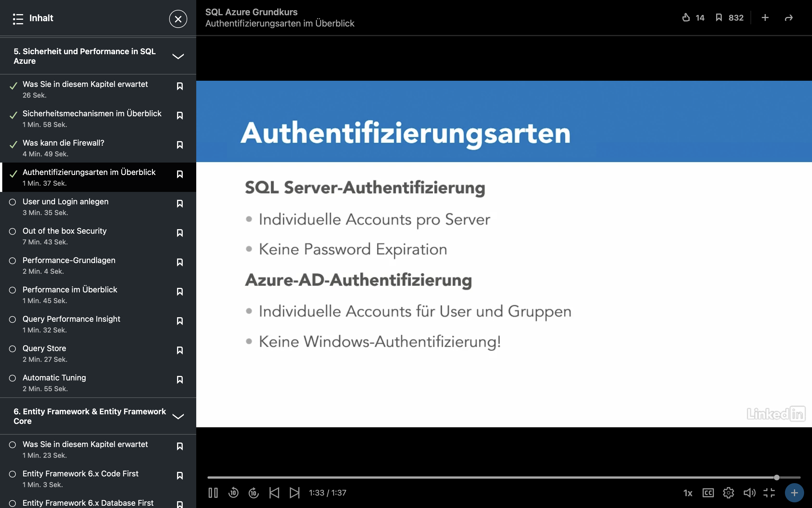Click status circle for 'Out of the box Security'

(x=12, y=231)
